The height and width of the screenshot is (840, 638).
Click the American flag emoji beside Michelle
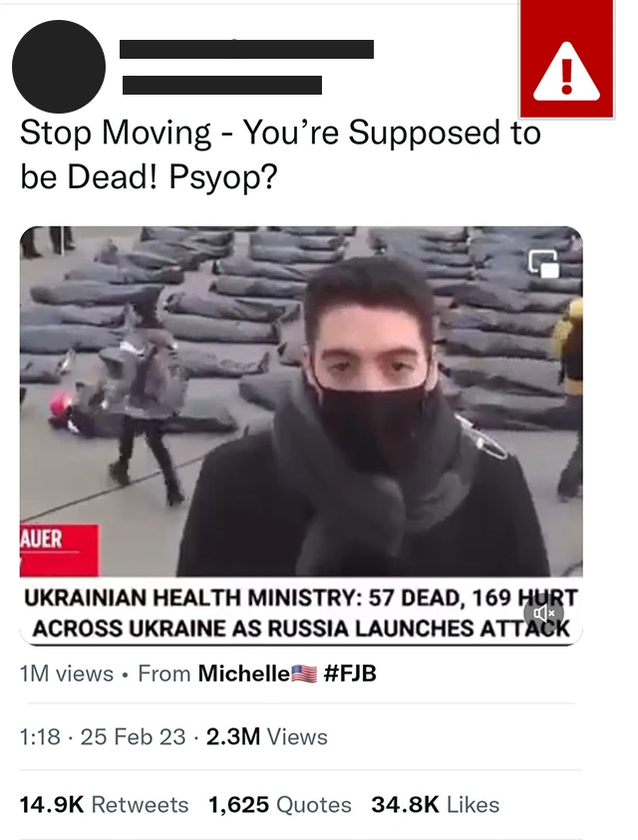pos(304,674)
